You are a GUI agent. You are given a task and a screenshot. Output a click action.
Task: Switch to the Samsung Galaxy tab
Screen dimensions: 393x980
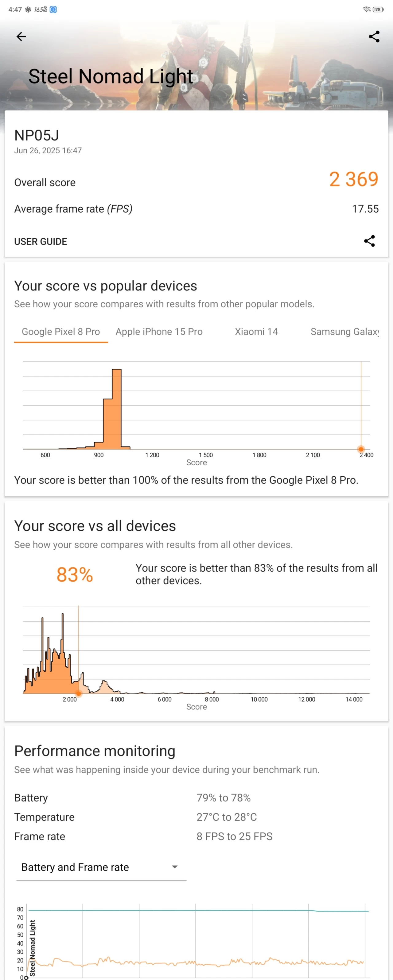(x=344, y=332)
